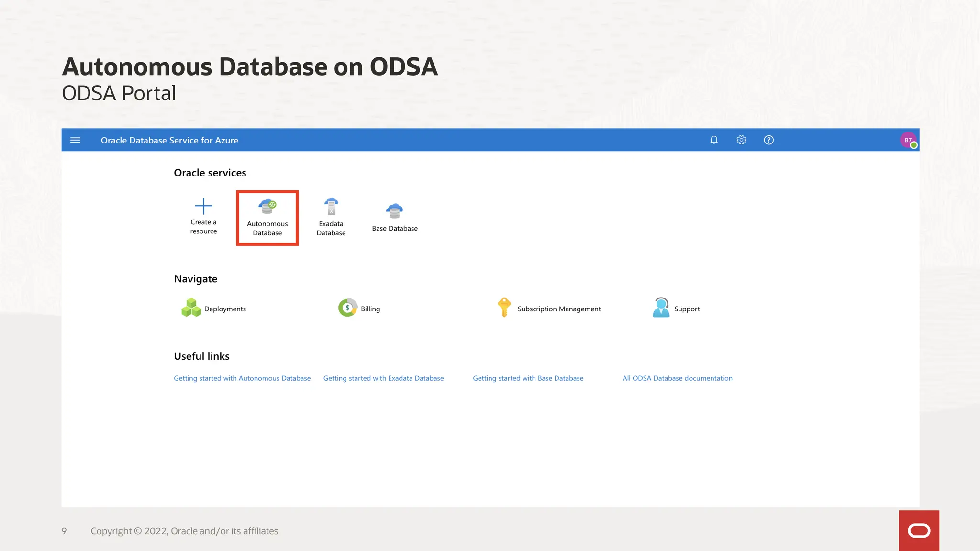Click the Deployments green cubes icon

click(x=191, y=308)
